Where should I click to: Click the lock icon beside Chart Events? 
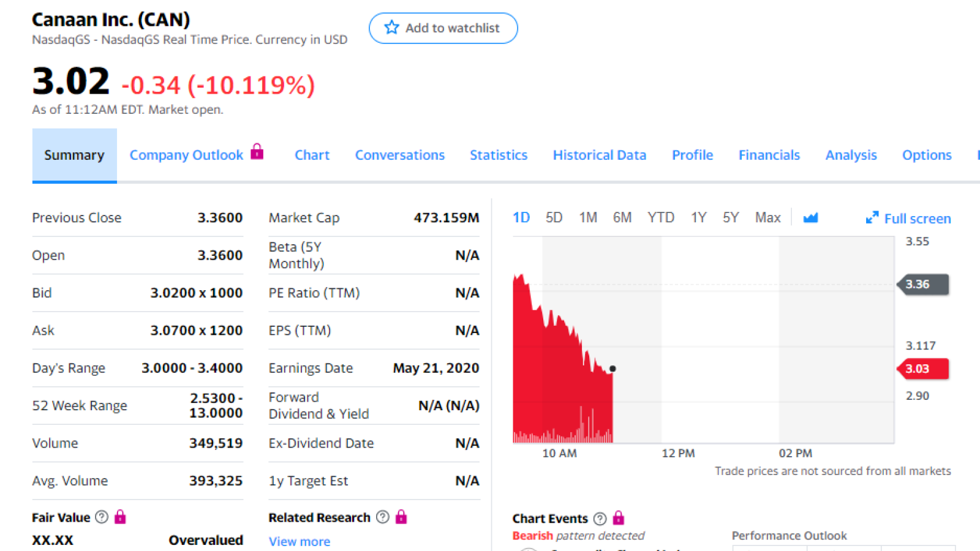point(619,518)
